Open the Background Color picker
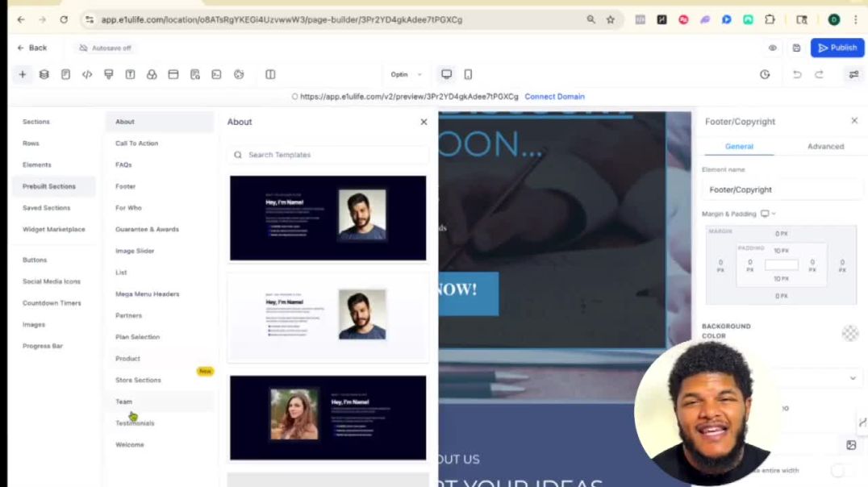868x487 pixels. [x=850, y=333]
